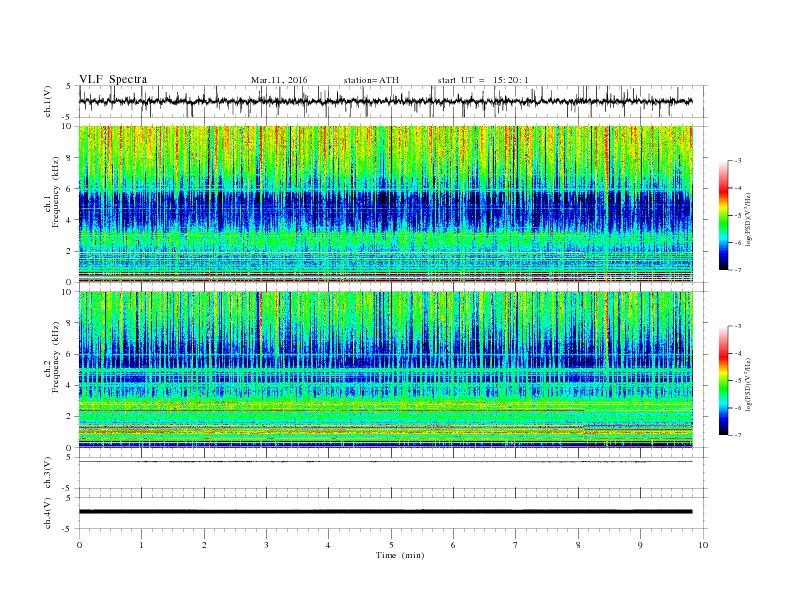Click the "5" tick on the time axis
Viewport: 792px width, 612px height.
(391, 545)
